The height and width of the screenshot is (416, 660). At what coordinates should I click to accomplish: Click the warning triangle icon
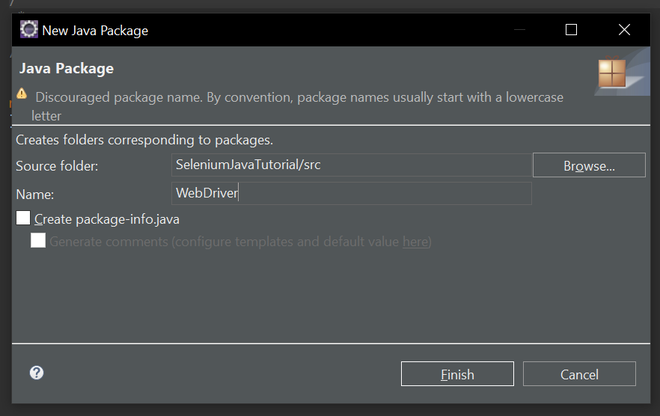click(x=22, y=95)
